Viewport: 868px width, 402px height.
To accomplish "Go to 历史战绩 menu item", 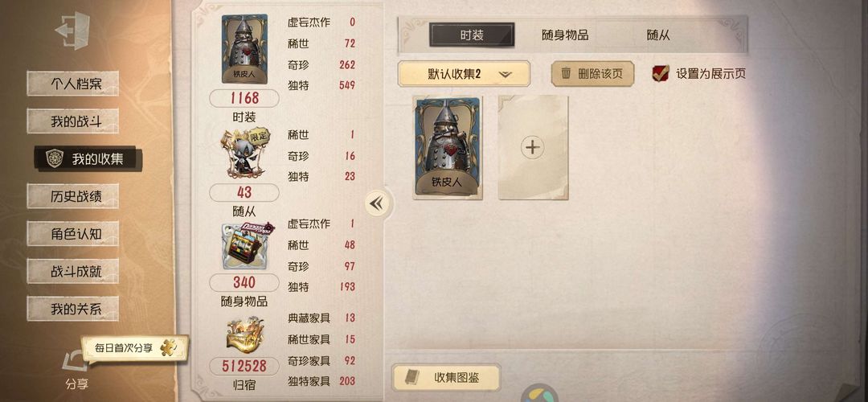I will 73,196.
